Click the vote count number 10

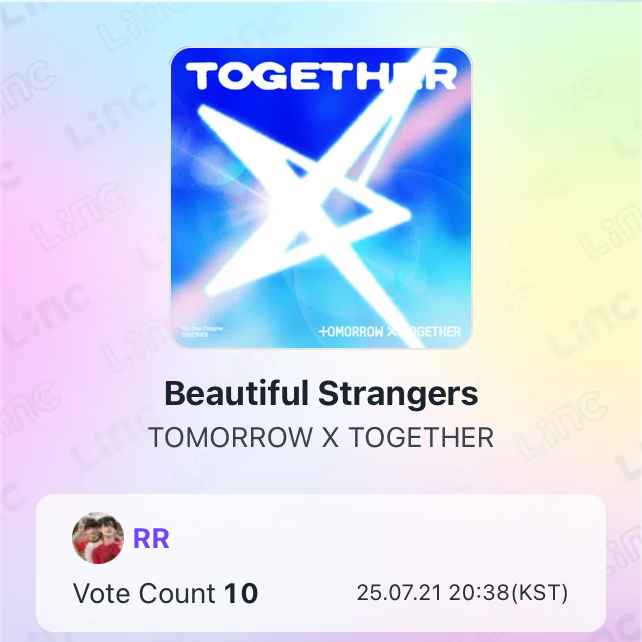(x=241, y=593)
